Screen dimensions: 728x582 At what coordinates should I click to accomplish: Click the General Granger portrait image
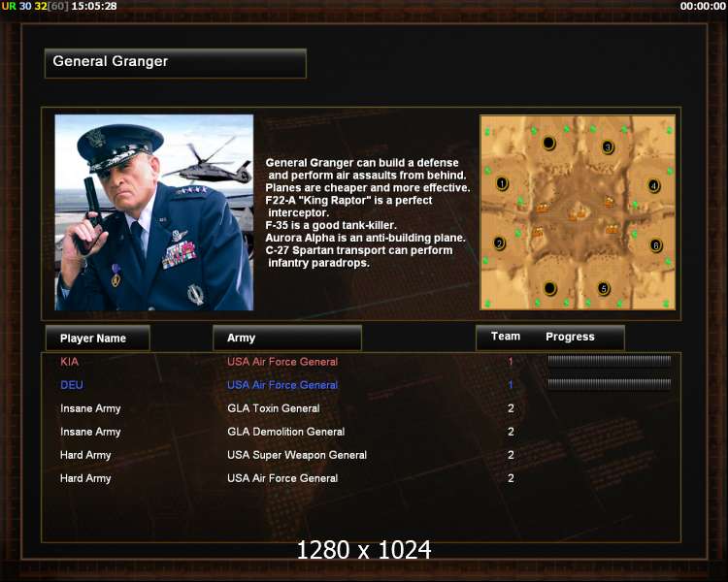tap(154, 212)
